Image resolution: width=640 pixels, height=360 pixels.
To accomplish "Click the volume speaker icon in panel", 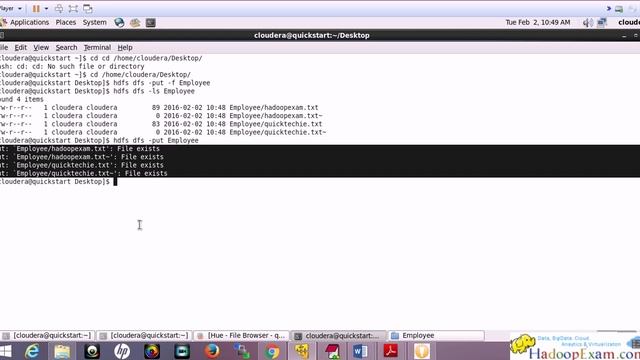I will pos(588,22).
